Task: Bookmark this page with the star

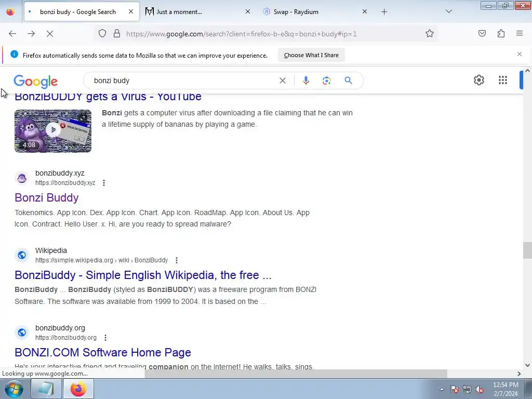Action: point(430,33)
